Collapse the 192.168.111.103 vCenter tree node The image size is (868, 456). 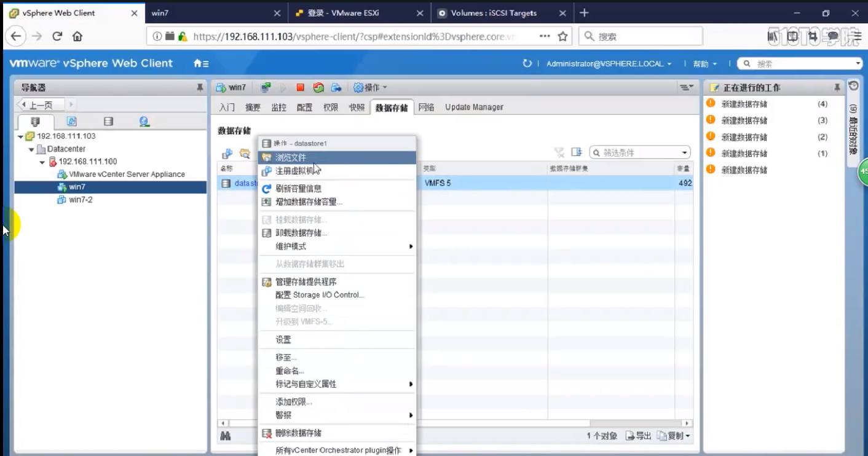click(20, 136)
